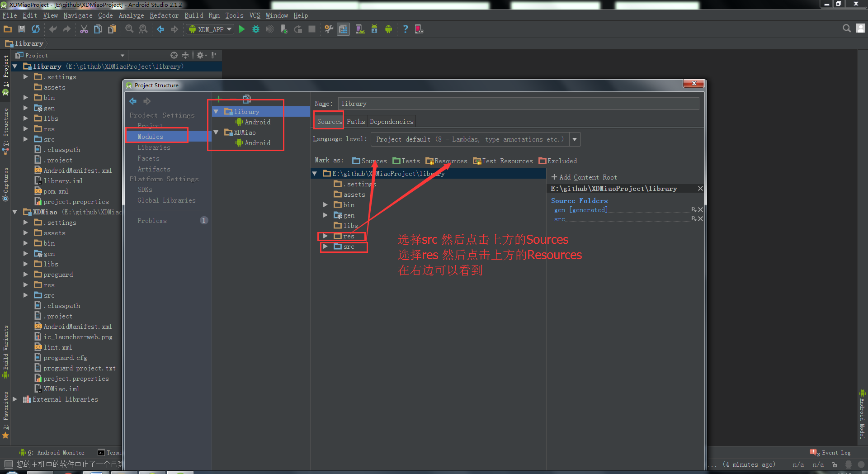Viewport: 868px width, 474px height.
Task: Click the Attach debugger to process icon
Action: tap(284, 29)
